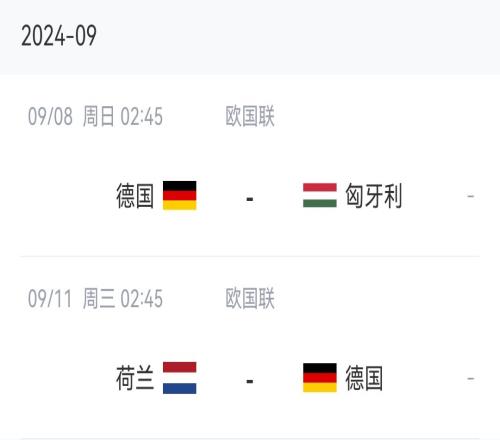This screenshot has width=500, height=440.
Task: Open the 2024-09 month header
Action: coord(59,36)
